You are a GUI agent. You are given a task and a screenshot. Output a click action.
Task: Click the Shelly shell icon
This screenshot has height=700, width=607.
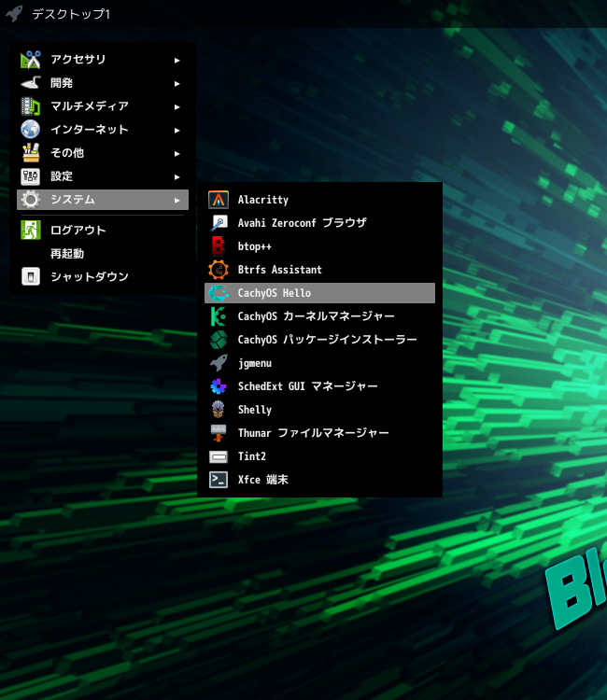(219, 410)
